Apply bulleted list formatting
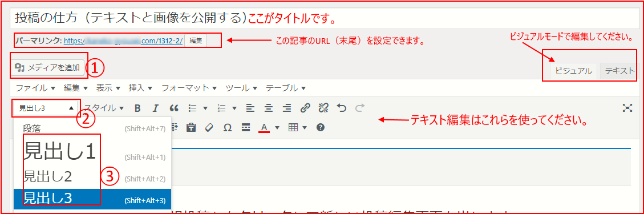The height and width of the screenshot is (214, 644). tap(192, 108)
